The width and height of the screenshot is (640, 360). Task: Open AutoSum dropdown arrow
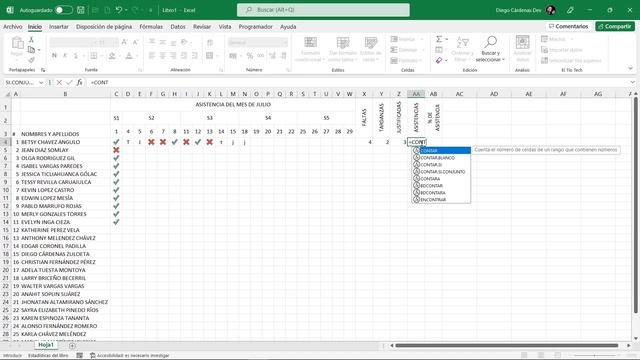(447, 39)
